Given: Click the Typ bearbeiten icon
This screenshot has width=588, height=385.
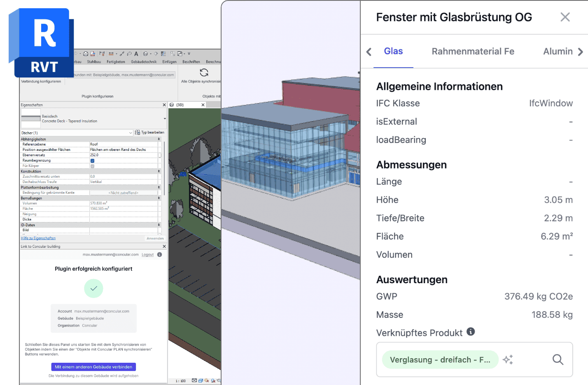Looking at the screenshot, I should (x=138, y=132).
